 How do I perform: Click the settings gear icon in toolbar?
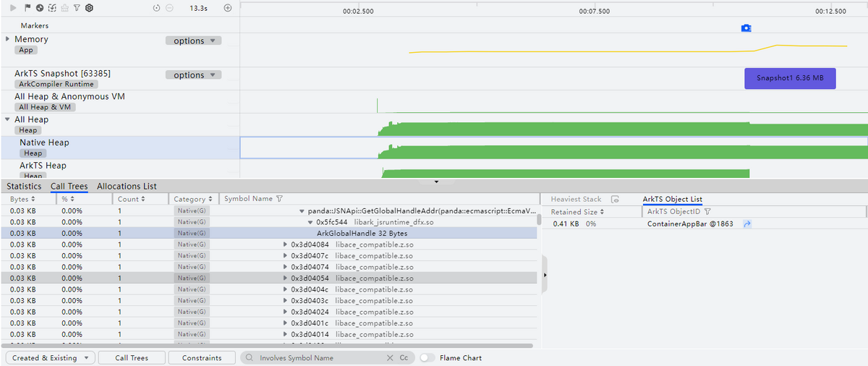[89, 8]
